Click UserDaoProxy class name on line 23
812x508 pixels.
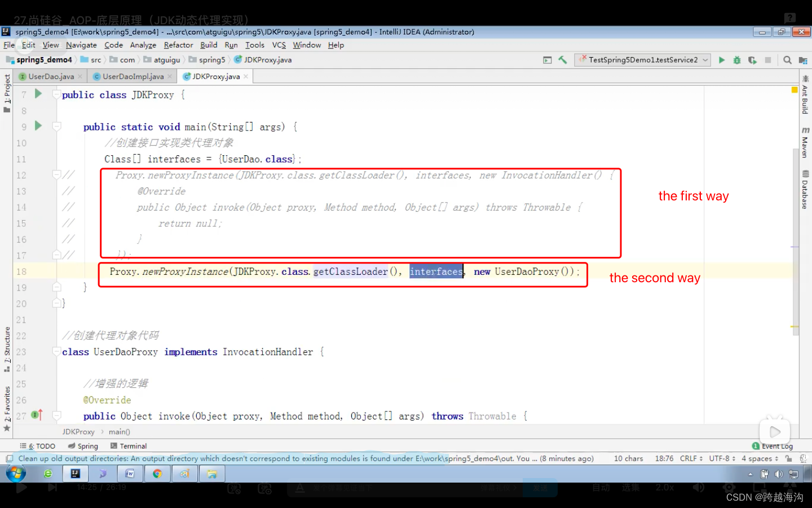tap(125, 352)
